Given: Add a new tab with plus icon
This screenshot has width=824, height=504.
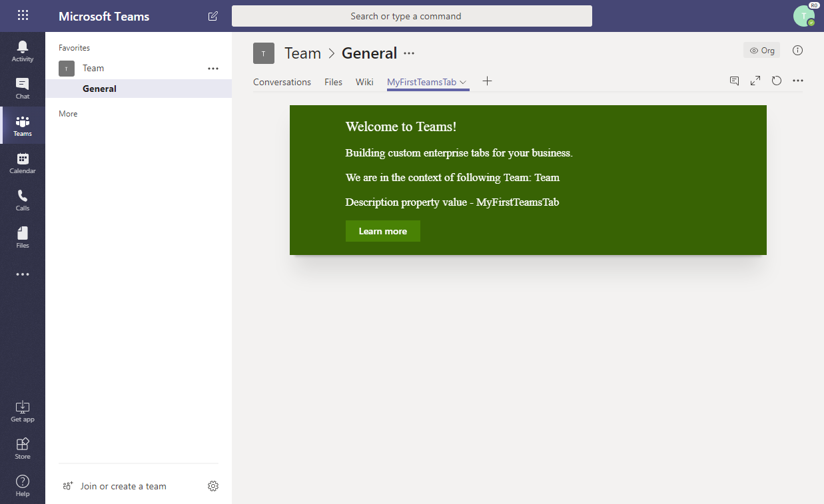Looking at the screenshot, I should [x=487, y=81].
